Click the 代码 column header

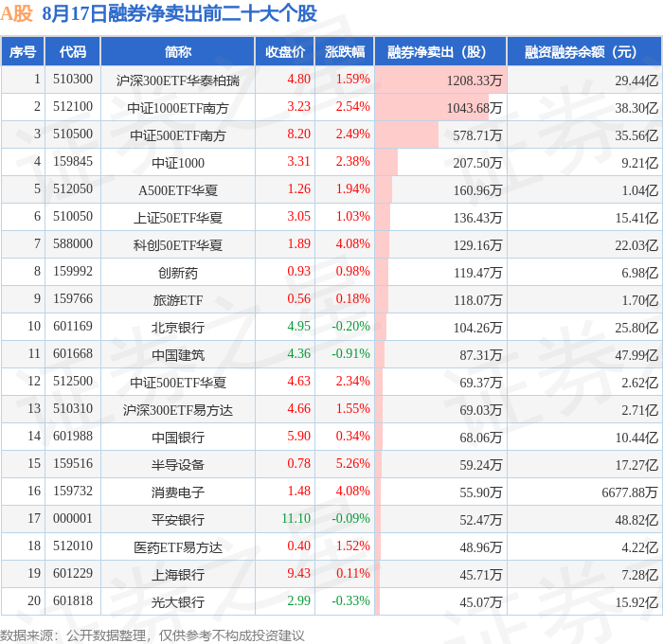[x=73, y=51]
